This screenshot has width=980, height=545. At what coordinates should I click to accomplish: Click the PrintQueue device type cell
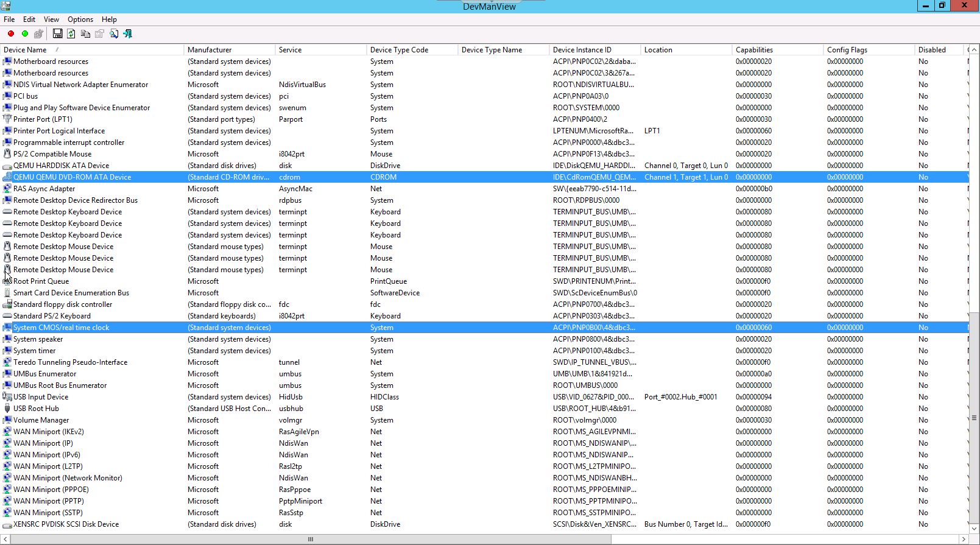point(389,281)
